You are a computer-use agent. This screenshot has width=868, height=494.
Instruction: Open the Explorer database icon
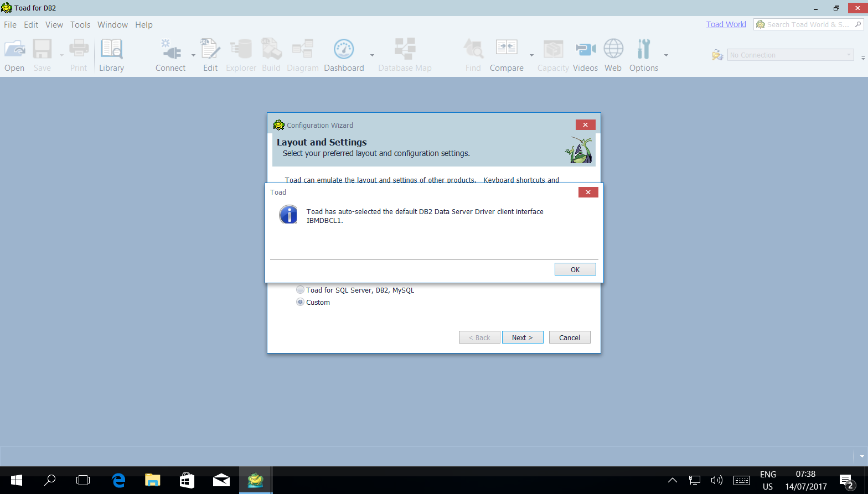[x=241, y=49]
